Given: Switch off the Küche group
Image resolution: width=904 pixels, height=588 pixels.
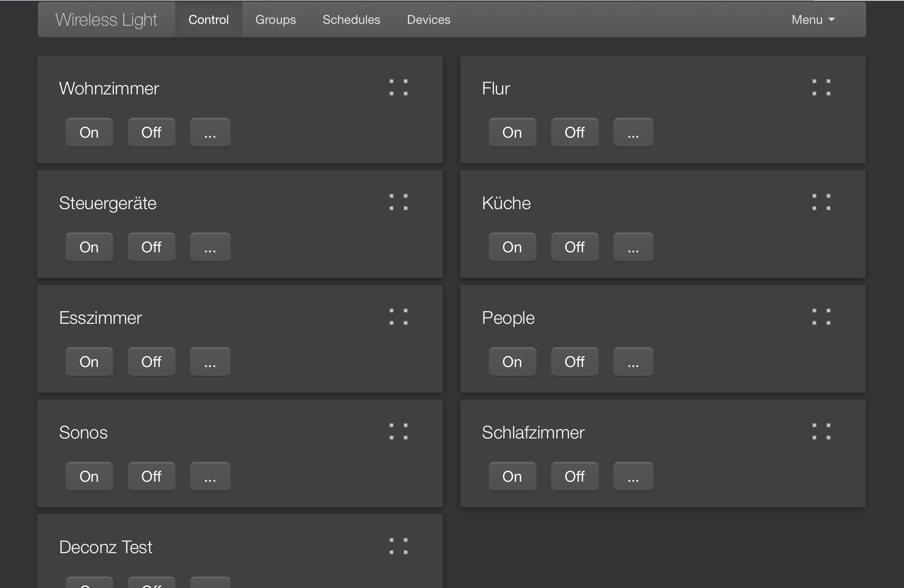Looking at the screenshot, I should [x=574, y=247].
